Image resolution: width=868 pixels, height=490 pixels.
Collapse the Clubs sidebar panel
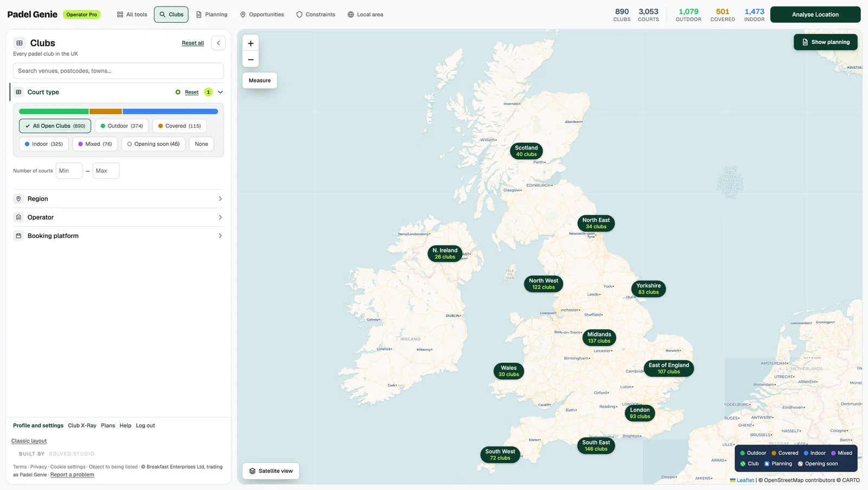click(x=218, y=43)
